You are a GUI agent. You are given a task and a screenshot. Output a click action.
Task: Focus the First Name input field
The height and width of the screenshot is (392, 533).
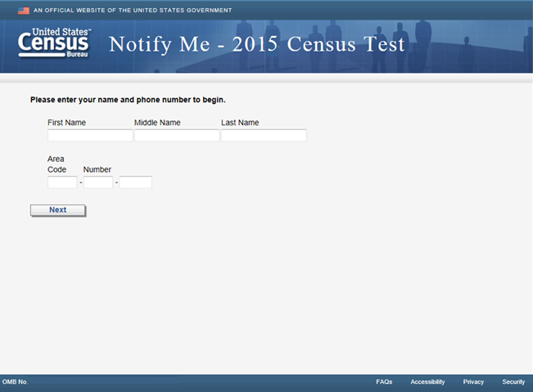coord(90,135)
